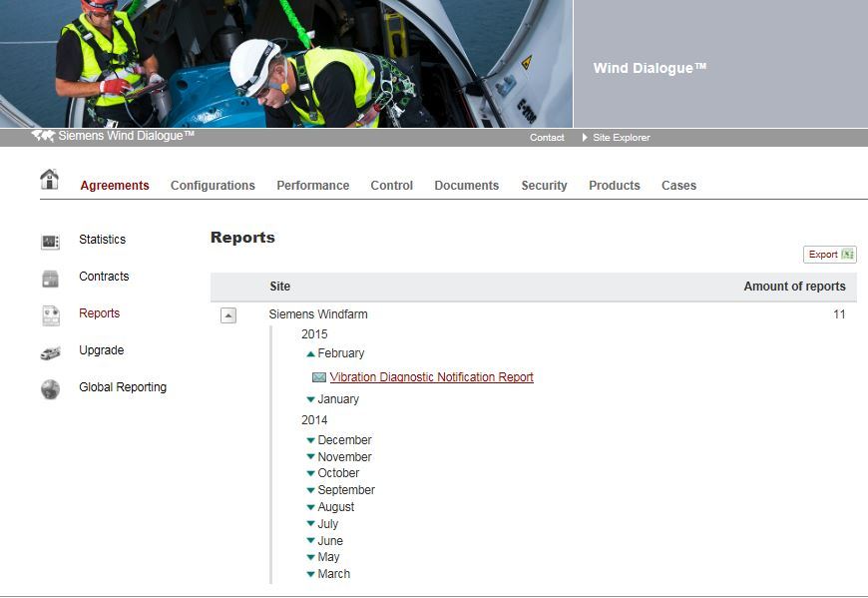Viewport: 868px width, 598px height.
Task: Expand the September month
Action: pyautogui.click(x=310, y=490)
